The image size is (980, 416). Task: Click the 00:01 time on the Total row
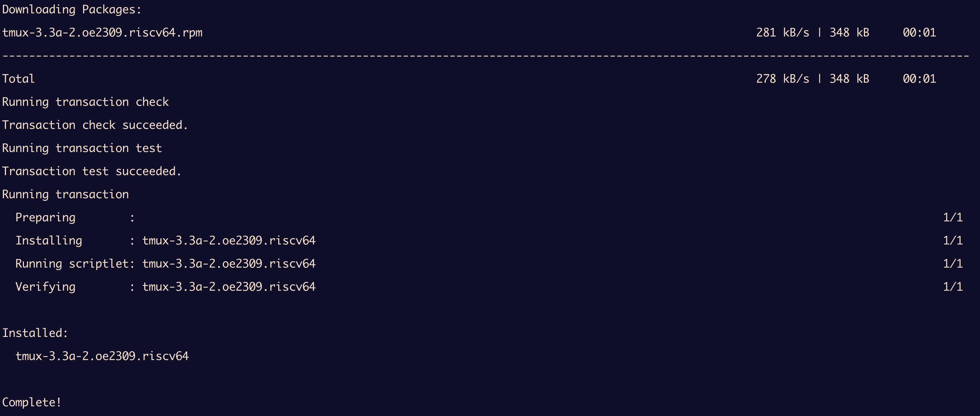pyautogui.click(x=919, y=79)
